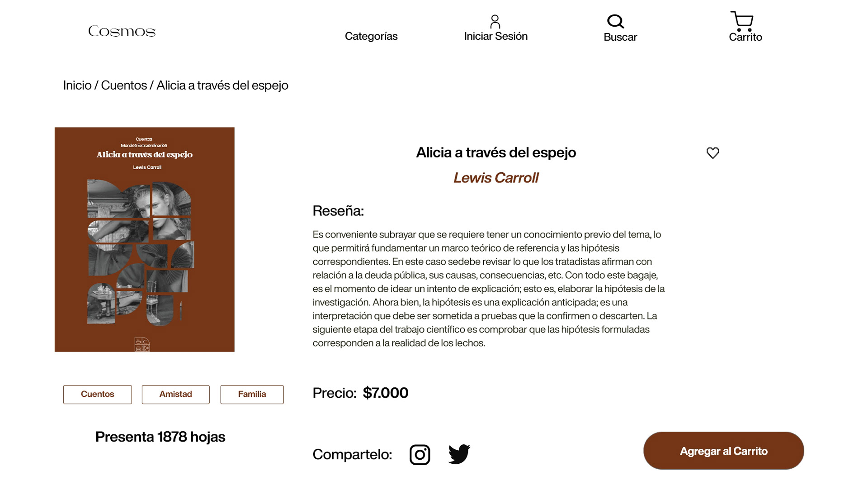This screenshot has height=490, width=868.
Task: Open the shopping cart icon
Action: point(742,21)
